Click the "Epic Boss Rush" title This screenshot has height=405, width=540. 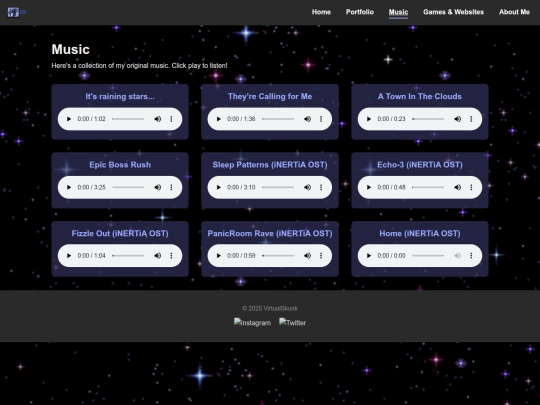pos(120,165)
